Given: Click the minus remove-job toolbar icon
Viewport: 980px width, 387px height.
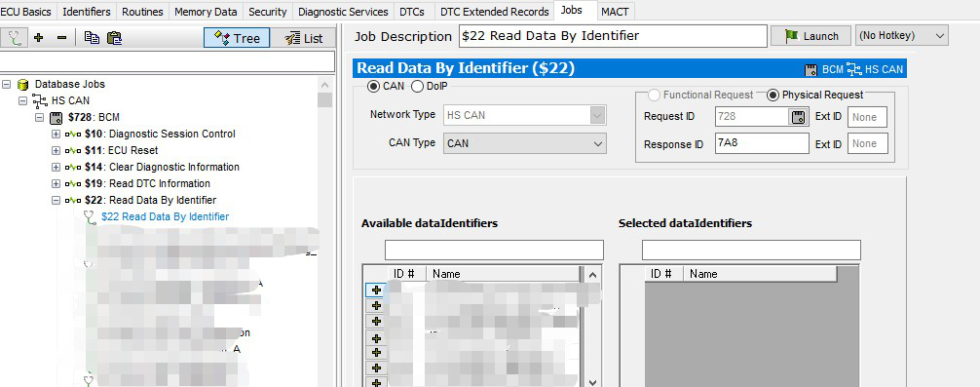Looking at the screenshot, I should [x=61, y=38].
